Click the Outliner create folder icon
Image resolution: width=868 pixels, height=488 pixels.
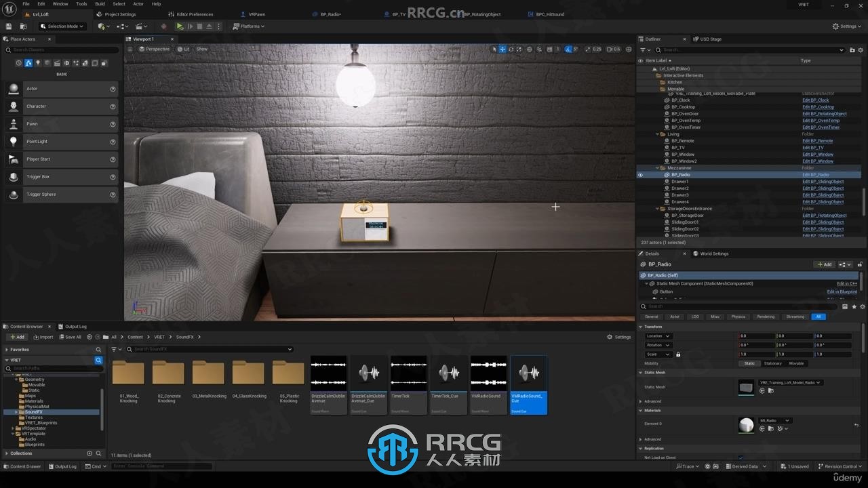(x=852, y=49)
